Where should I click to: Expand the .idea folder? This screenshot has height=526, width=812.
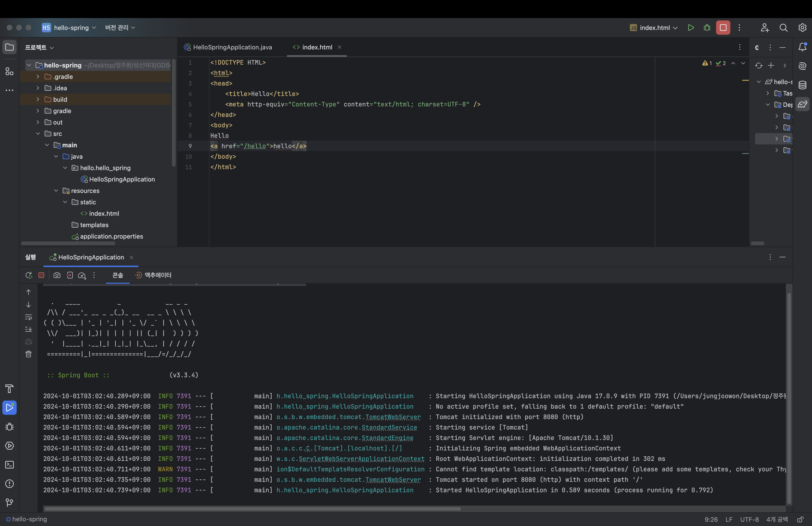tap(38, 88)
